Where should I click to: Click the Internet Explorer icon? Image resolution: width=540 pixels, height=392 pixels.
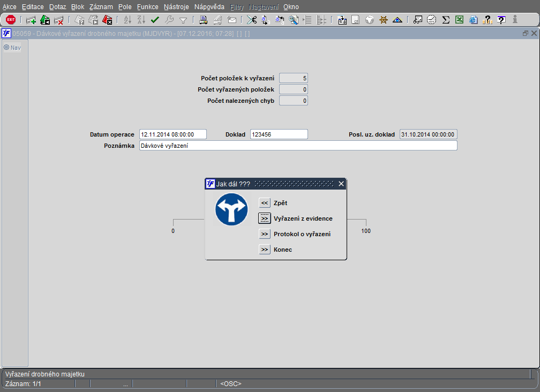pos(474,20)
